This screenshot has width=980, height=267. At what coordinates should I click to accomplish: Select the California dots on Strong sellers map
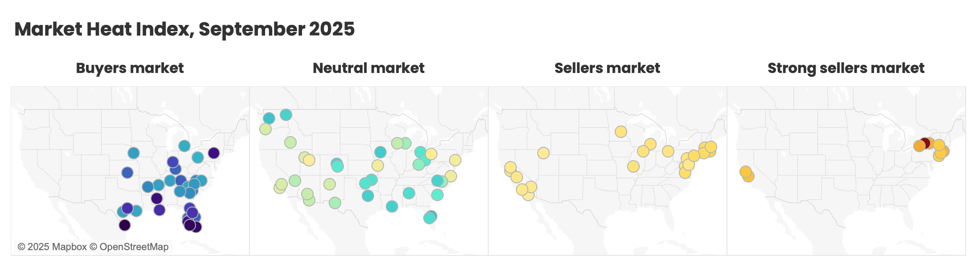(746, 173)
